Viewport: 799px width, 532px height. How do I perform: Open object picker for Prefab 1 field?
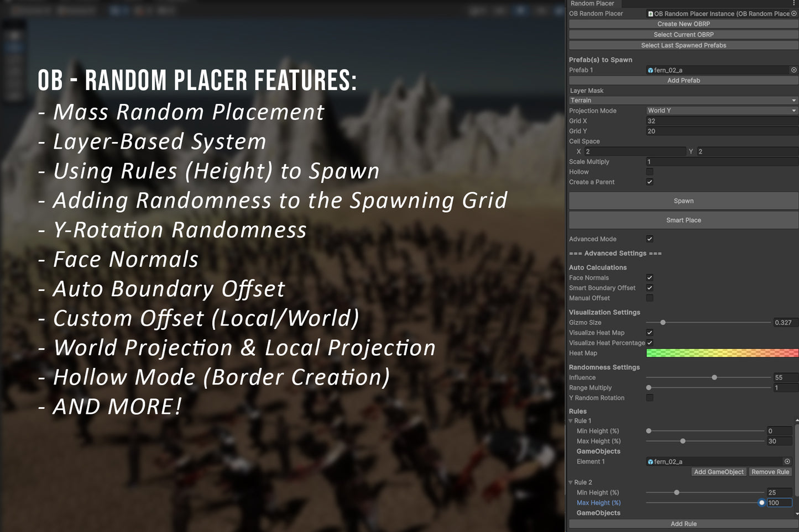793,70
